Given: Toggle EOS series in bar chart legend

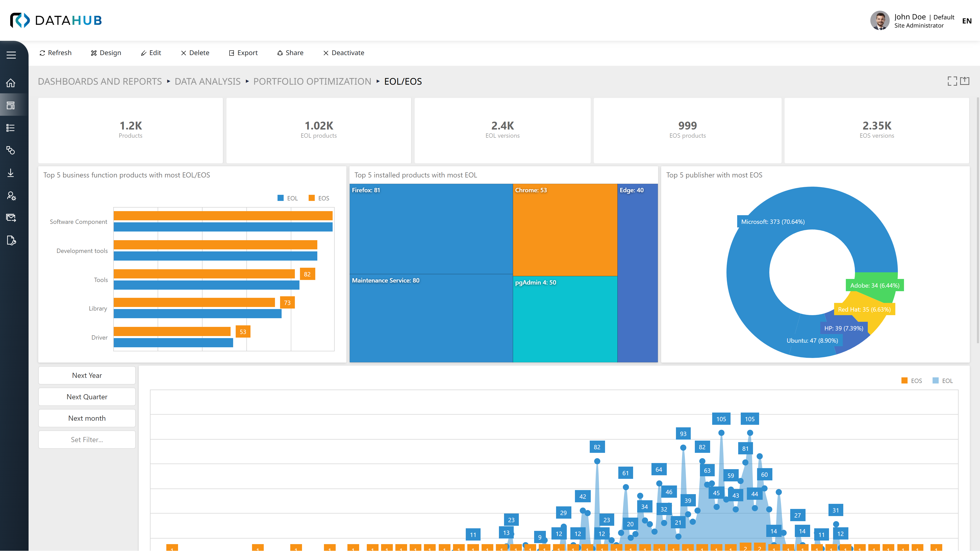Looking at the screenshot, I should (319, 198).
